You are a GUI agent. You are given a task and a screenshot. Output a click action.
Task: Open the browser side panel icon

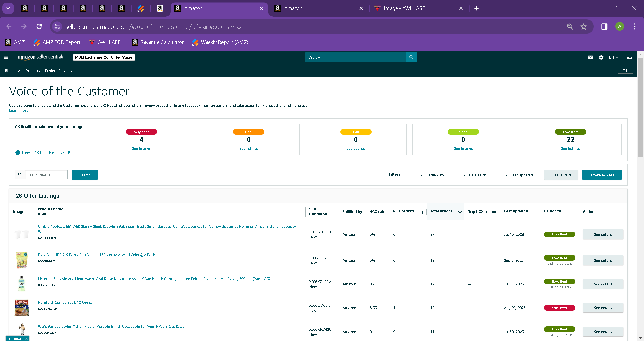[604, 27]
